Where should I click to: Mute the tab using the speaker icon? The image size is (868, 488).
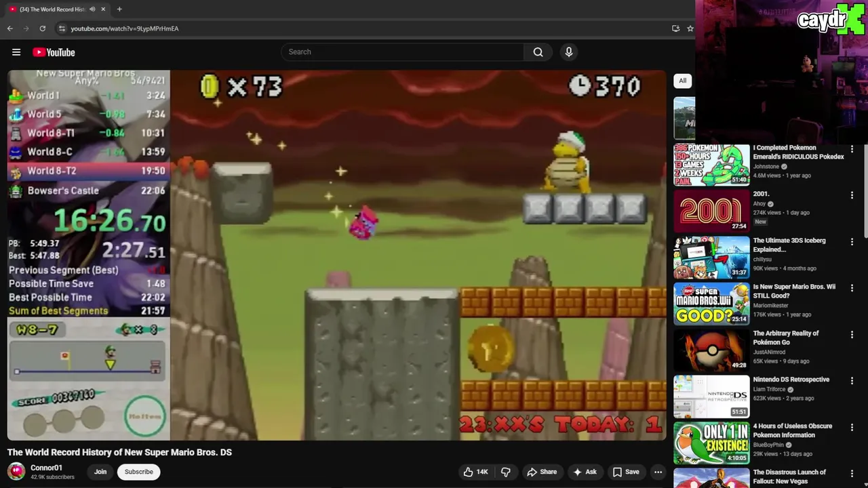pos(92,9)
